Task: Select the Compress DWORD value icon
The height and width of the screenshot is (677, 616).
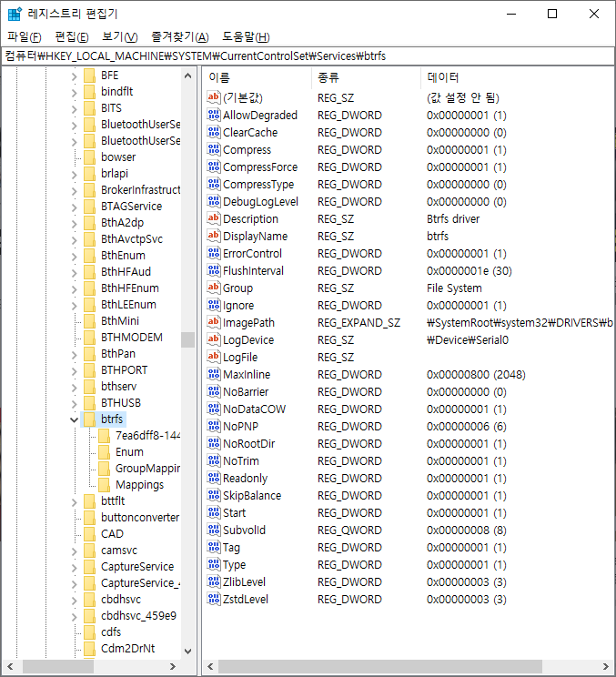Action: [x=214, y=149]
